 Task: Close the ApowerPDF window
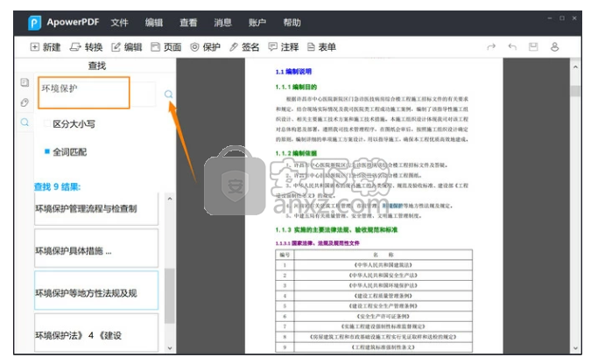pos(574,17)
